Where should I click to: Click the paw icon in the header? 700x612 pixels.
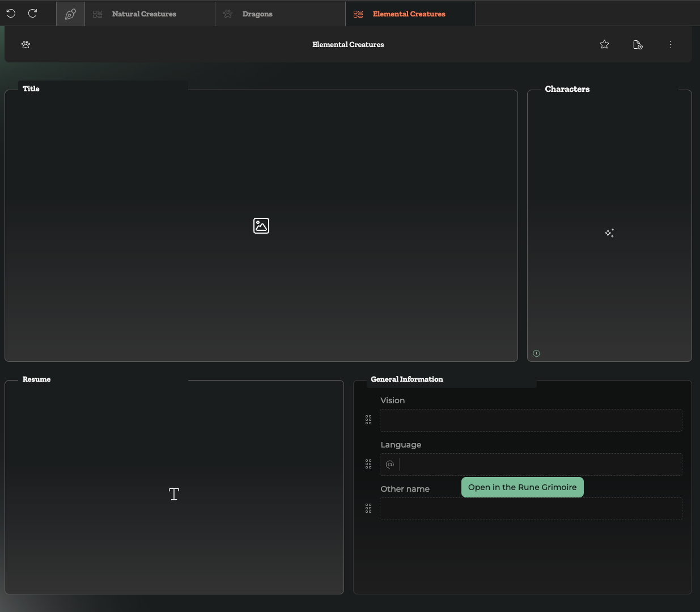(26, 45)
